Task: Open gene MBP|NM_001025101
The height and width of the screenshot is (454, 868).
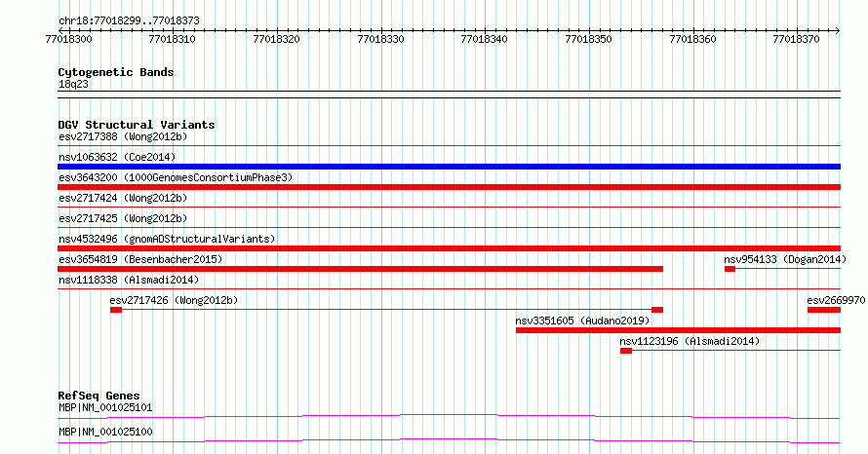Action: pyautogui.click(x=105, y=407)
